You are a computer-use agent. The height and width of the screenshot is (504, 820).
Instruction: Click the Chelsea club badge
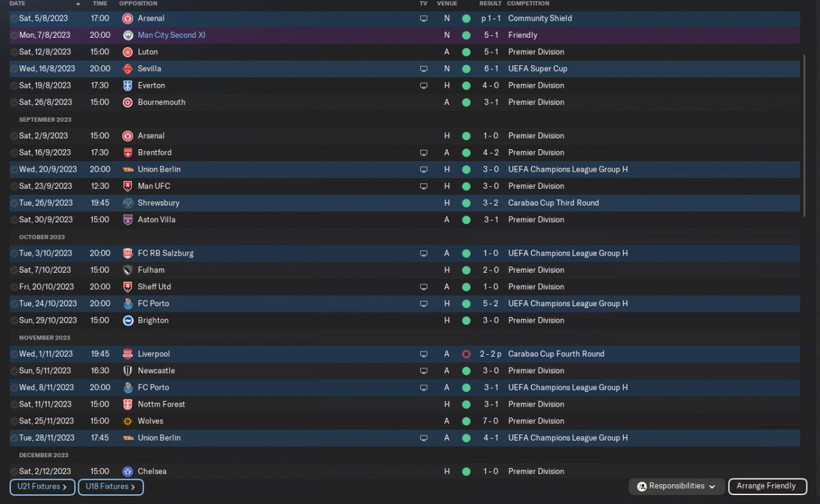coord(127,471)
